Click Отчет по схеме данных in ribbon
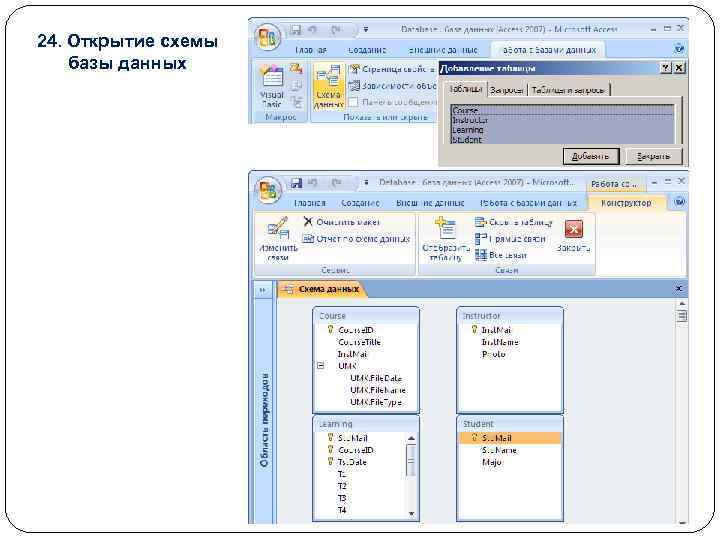The height and width of the screenshot is (540, 720). click(x=356, y=239)
